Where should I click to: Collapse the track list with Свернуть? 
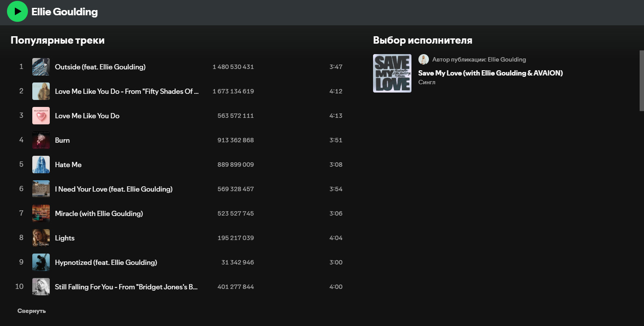click(x=31, y=311)
